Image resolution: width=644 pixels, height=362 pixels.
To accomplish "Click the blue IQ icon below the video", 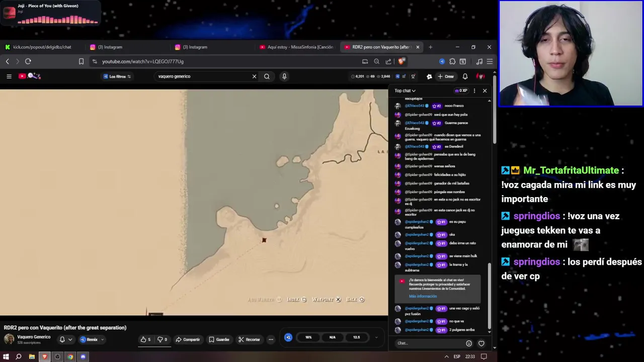I will [x=288, y=337].
